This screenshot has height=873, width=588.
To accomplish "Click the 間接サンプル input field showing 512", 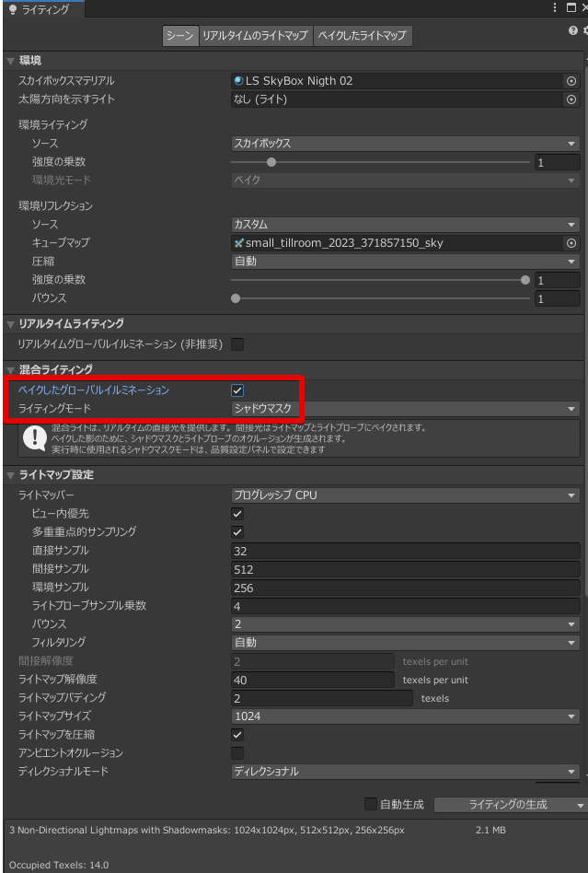I will click(x=405, y=569).
